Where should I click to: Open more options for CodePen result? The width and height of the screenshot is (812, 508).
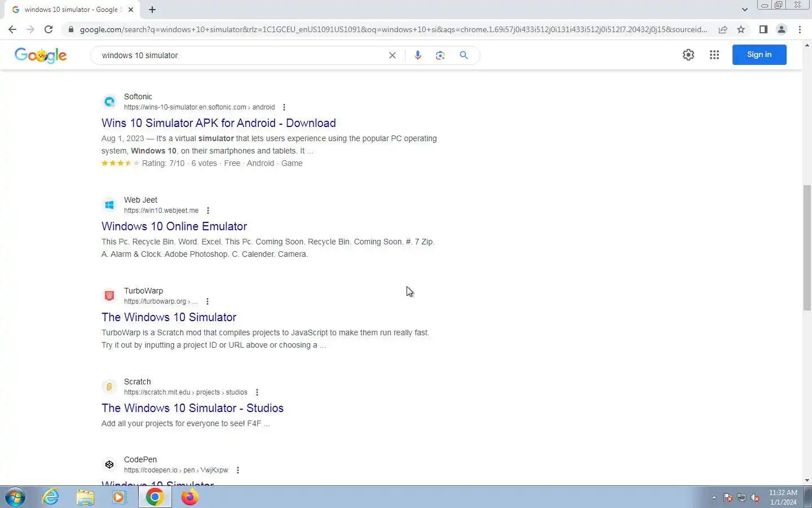(238, 470)
